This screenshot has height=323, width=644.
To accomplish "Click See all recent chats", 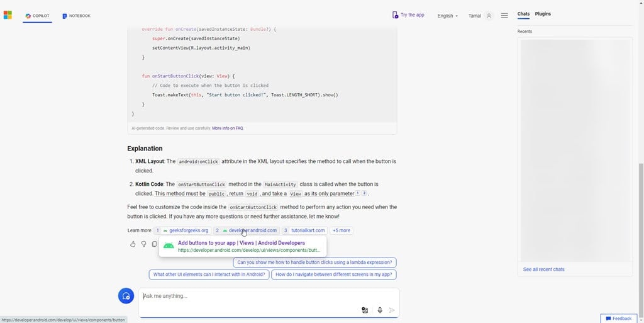I will [543, 269].
